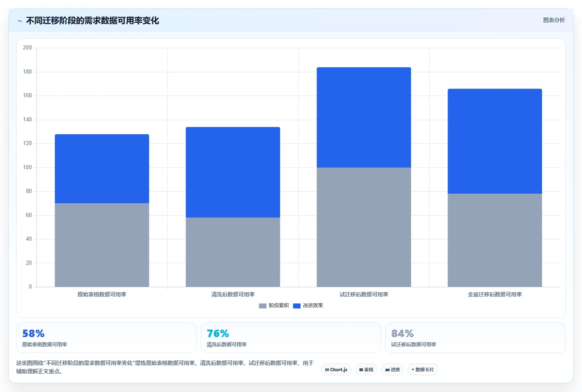
Task: Click gray bar segment for 清洗后数据可用率
Action: (x=233, y=252)
